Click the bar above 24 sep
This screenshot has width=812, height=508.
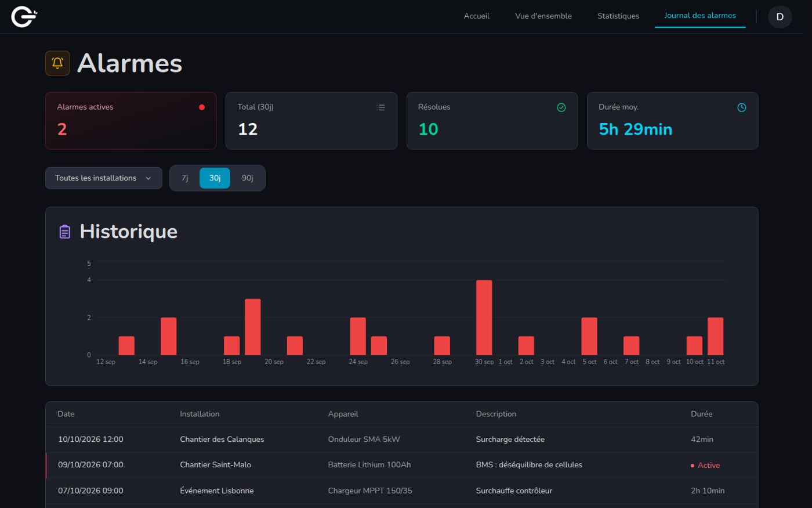pos(358,336)
